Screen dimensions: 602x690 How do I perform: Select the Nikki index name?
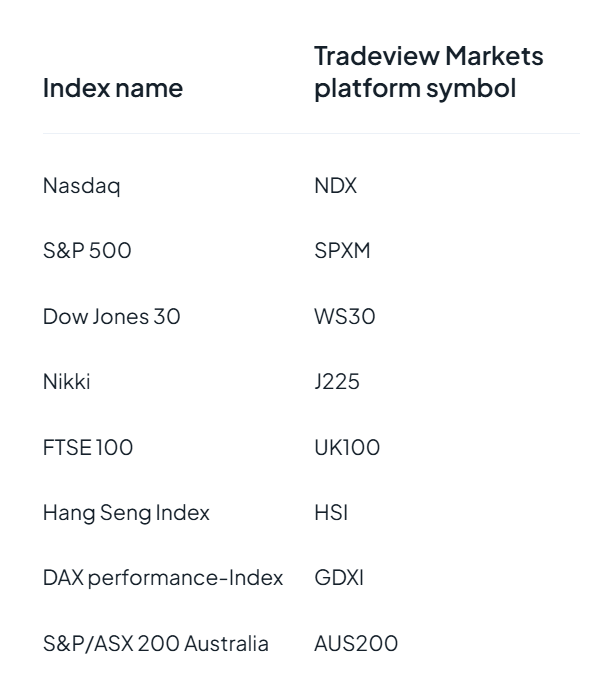coord(66,381)
